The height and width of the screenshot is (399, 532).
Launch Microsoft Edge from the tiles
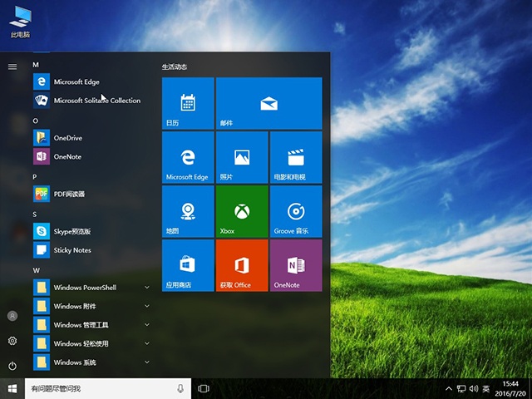[187, 157]
